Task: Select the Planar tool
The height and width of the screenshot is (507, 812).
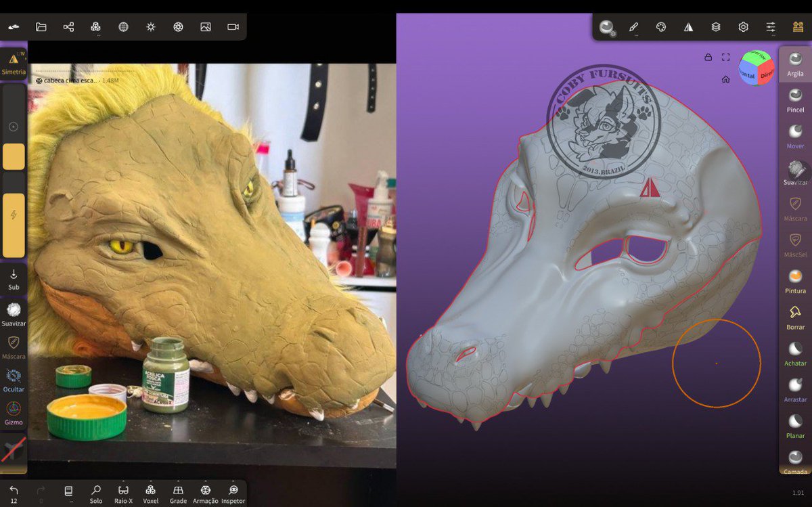Action: 796,426
